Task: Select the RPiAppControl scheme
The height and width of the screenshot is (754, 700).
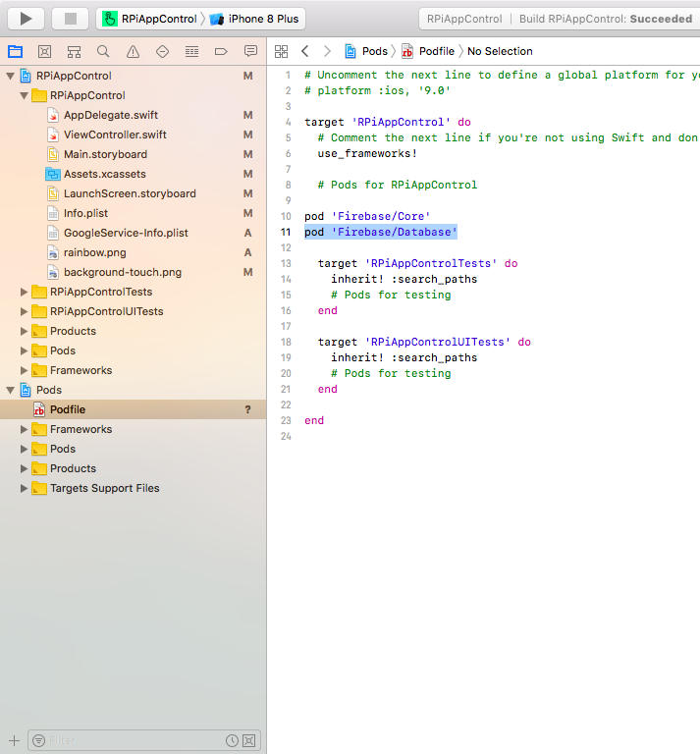Action: coord(157,19)
